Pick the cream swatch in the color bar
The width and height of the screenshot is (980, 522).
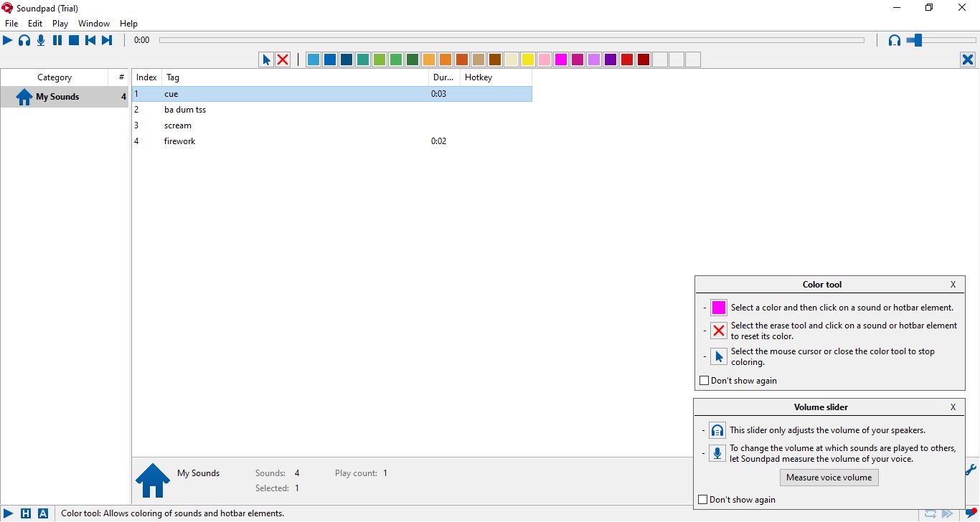512,60
